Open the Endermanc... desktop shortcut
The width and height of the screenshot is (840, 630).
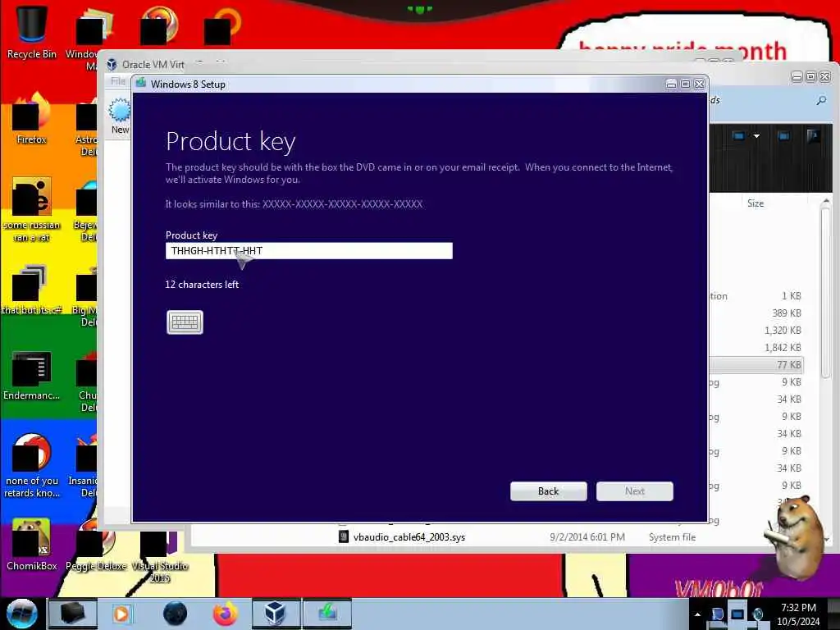(31, 376)
